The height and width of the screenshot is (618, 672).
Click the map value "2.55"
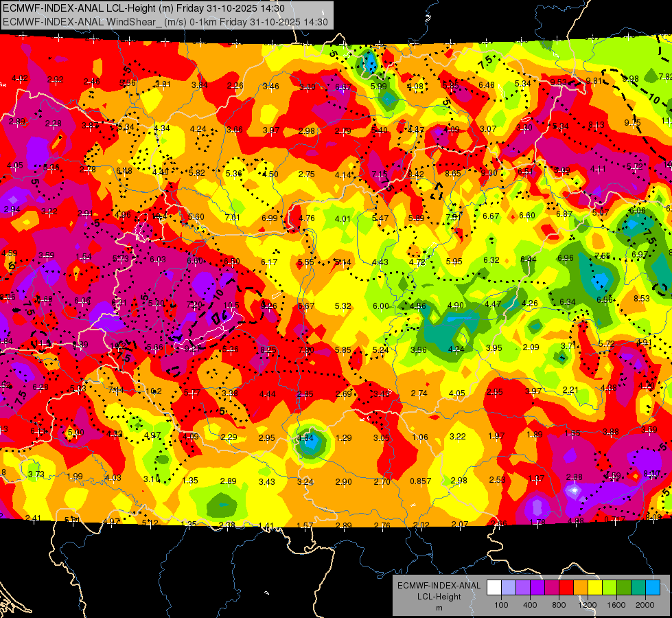pos(495,391)
